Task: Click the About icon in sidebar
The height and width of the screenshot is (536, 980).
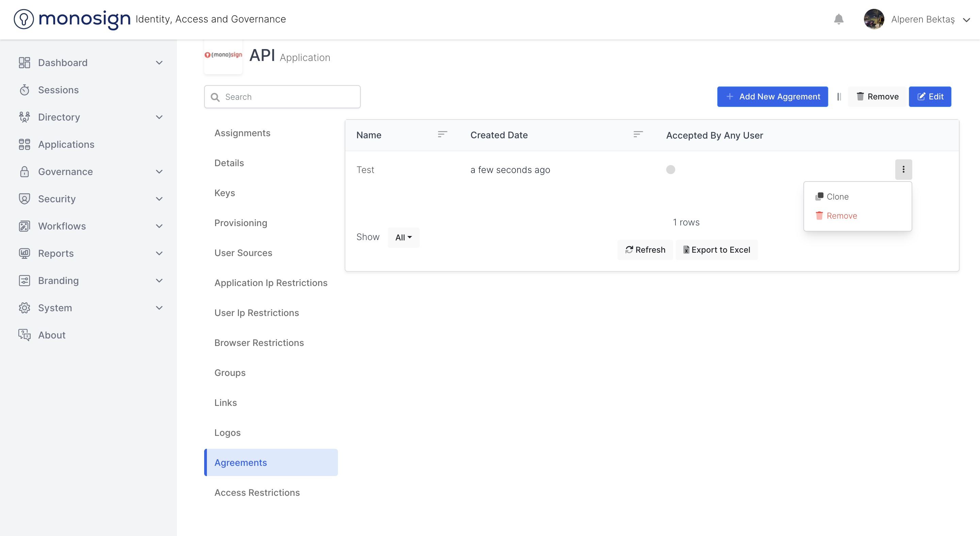Action: [x=24, y=335]
